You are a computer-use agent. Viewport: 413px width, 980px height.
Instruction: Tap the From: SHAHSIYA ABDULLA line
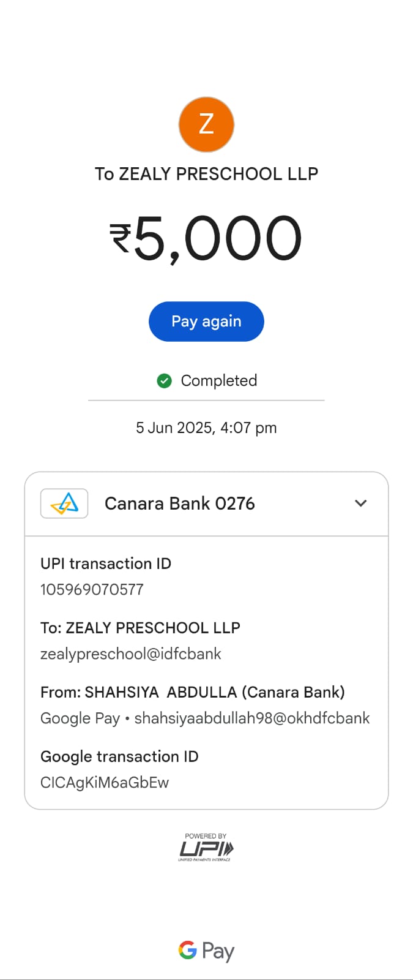pyautogui.click(x=193, y=692)
